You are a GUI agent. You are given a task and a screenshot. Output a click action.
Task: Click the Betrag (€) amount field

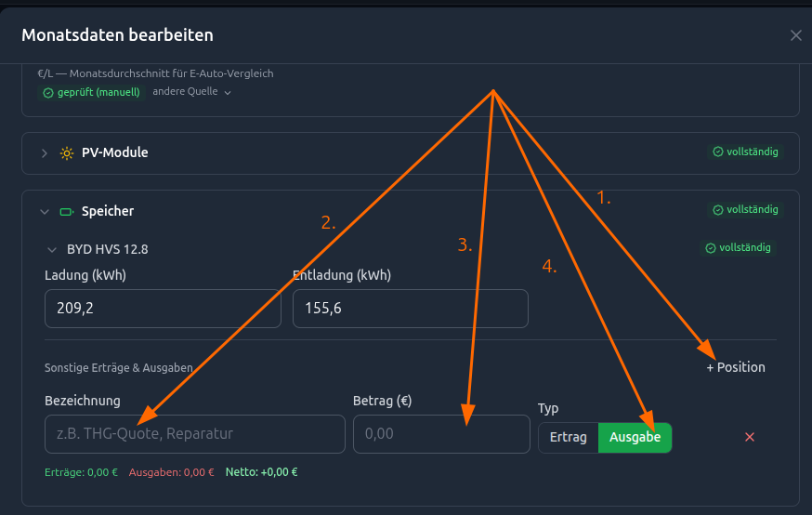pos(441,434)
